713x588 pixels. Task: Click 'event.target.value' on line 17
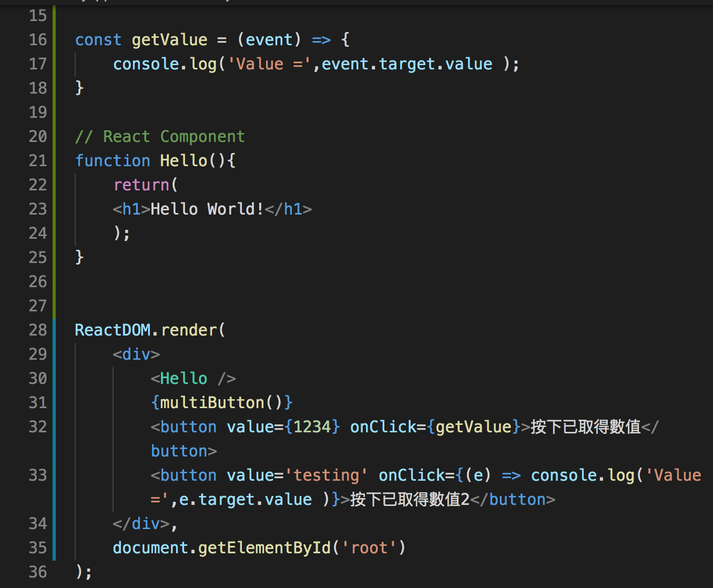pos(407,64)
